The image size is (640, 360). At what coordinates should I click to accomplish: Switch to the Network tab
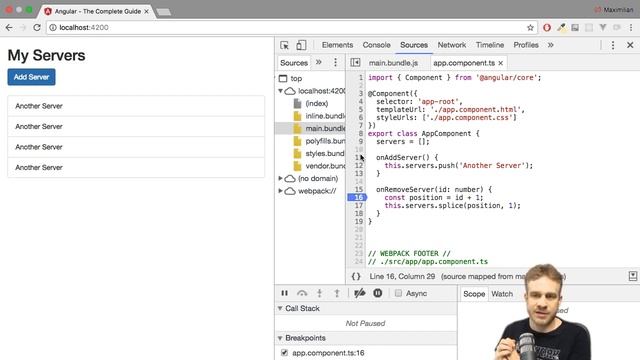(x=451, y=45)
